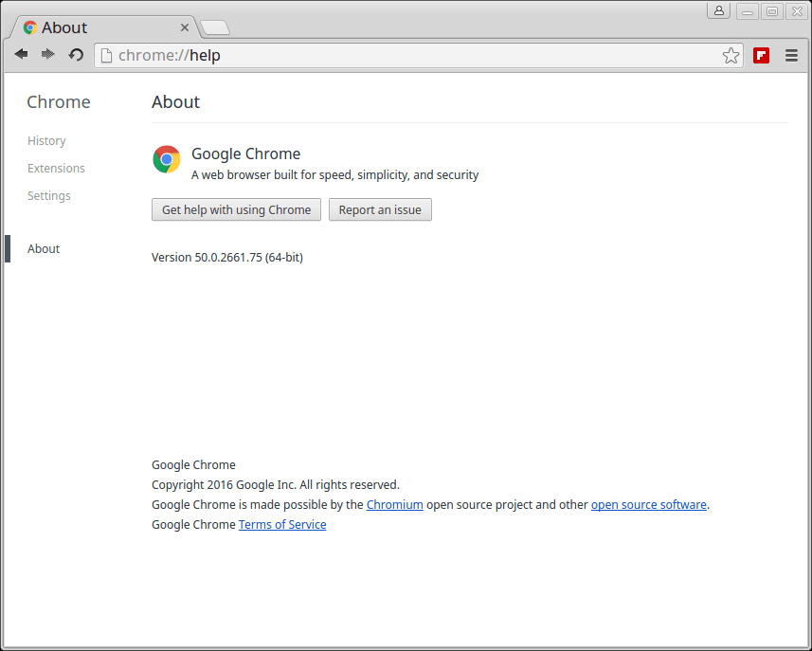Maximize the browser window
This screenshot has width=812, height=651.
click(772, 11)
